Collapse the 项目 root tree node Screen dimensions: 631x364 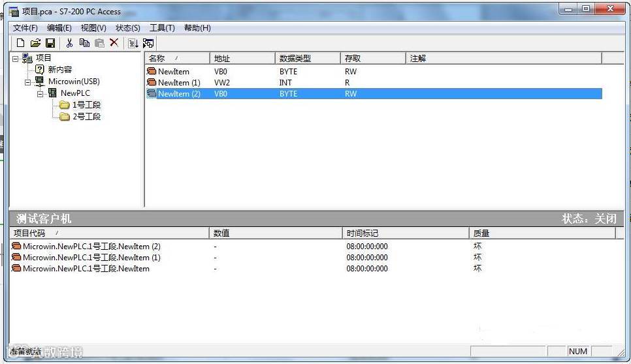[x=15, y=59]
